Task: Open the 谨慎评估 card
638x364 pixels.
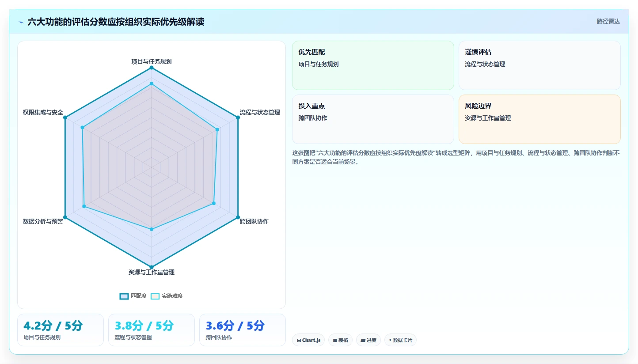Action: click(x=539, y=65)
